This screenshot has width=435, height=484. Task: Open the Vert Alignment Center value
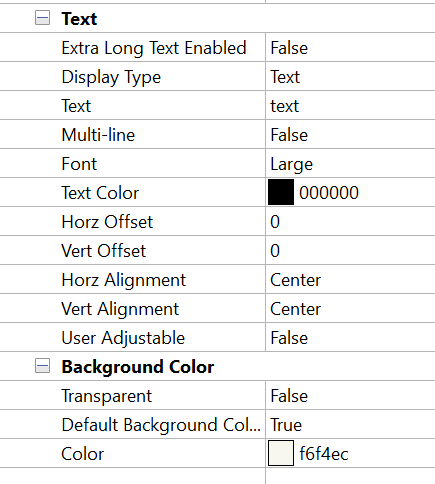(350, 308)
